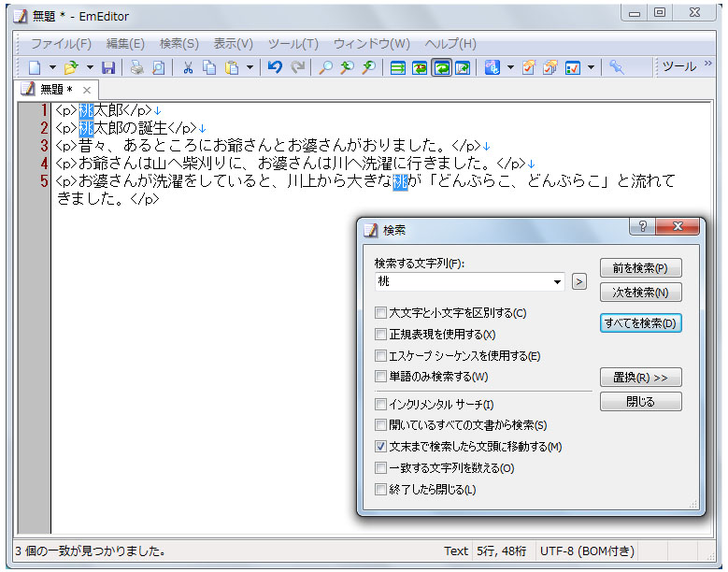Click the 検索する文字列 search text field
This screenshot has width=728, height=572.
tap(463, 281)
